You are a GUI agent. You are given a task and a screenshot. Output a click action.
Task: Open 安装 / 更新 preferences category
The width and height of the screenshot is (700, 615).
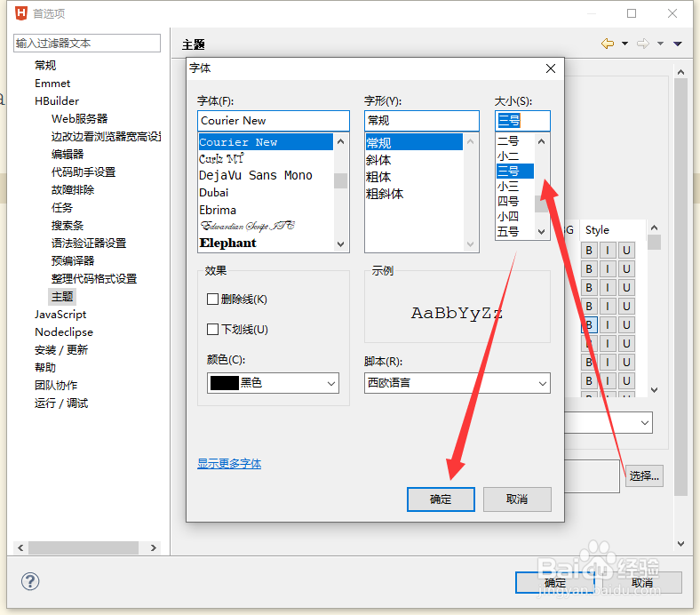(61, 349)
